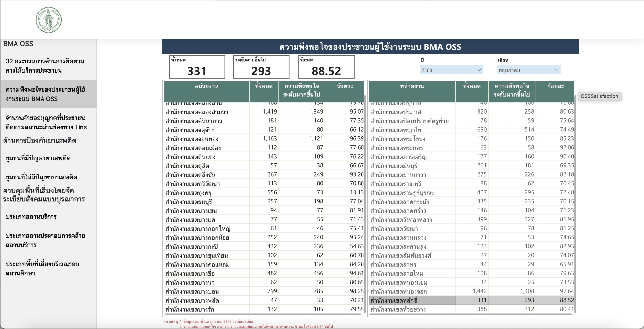The height and width of the screenshot is (329, 644).
Task: Select row สำนักงานเขตคลองสามวา
Action: (264, 112)
